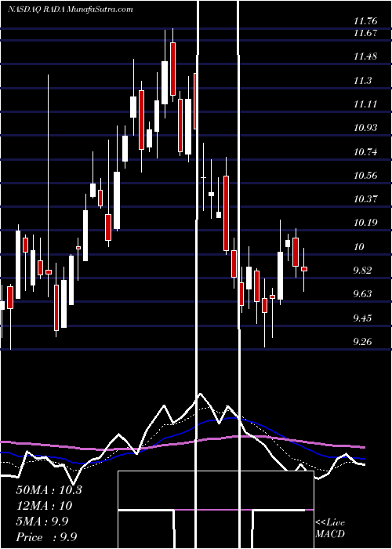Select the 11.76 price axis label

coord(365,21)
